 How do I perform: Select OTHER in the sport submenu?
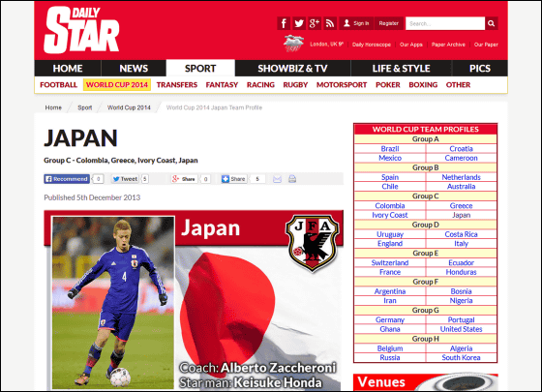pos(458,85)
